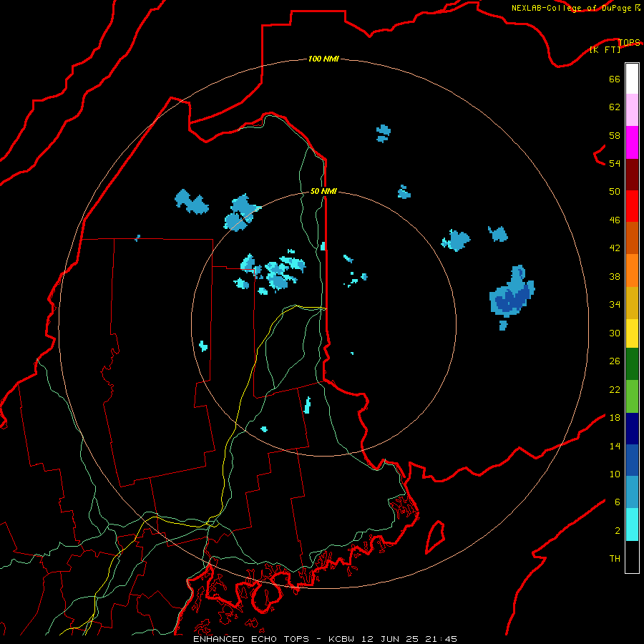This screenshot has width=644, height=644.
Task: Click the 38 value on the legend
Action: point(615,276)
